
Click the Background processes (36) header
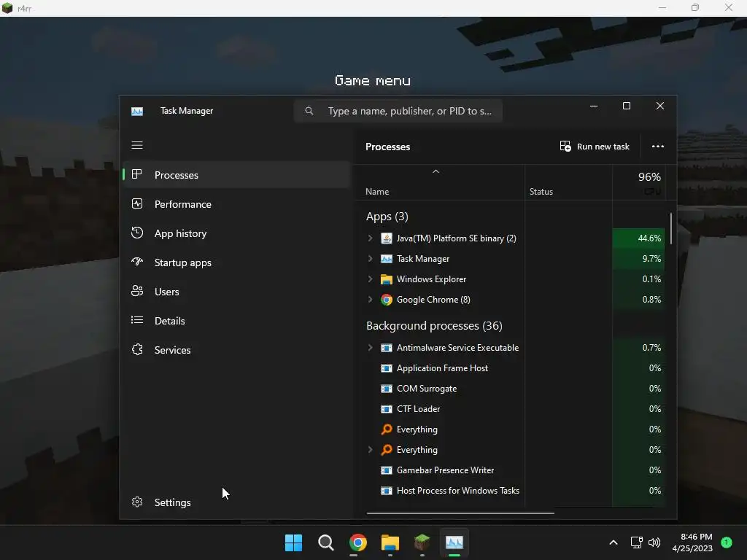coord(434,326)
